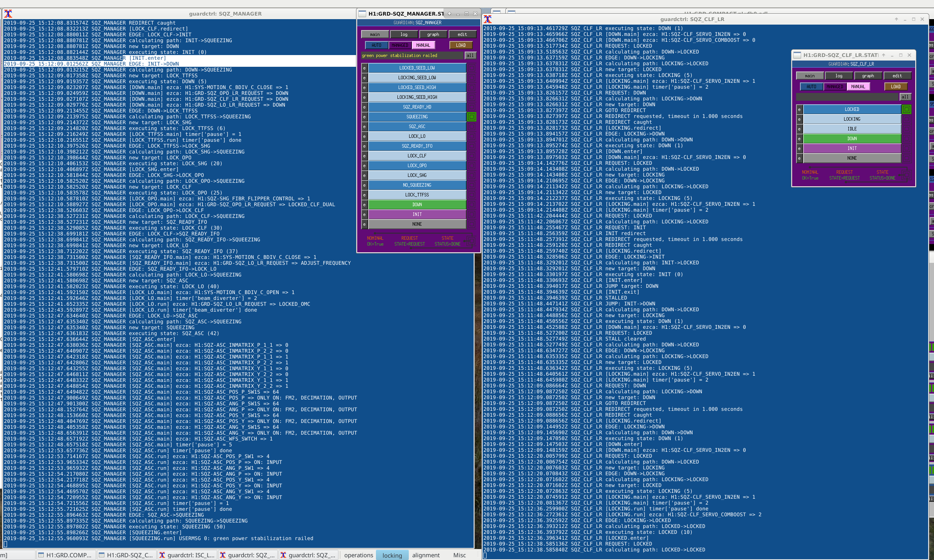Click the window menu icon of H1:GRD-SQZ_MANAGER panel

point(362,14)
